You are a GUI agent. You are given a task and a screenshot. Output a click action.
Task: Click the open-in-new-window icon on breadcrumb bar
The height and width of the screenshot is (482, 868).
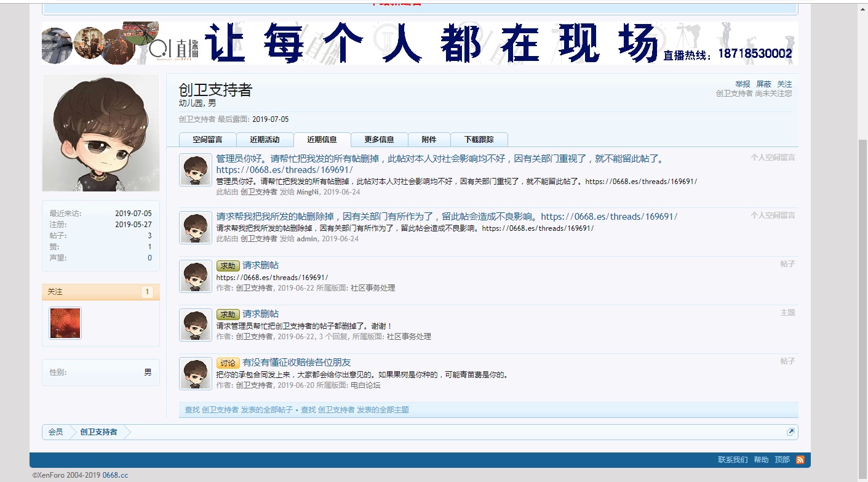tap(790, 432)
